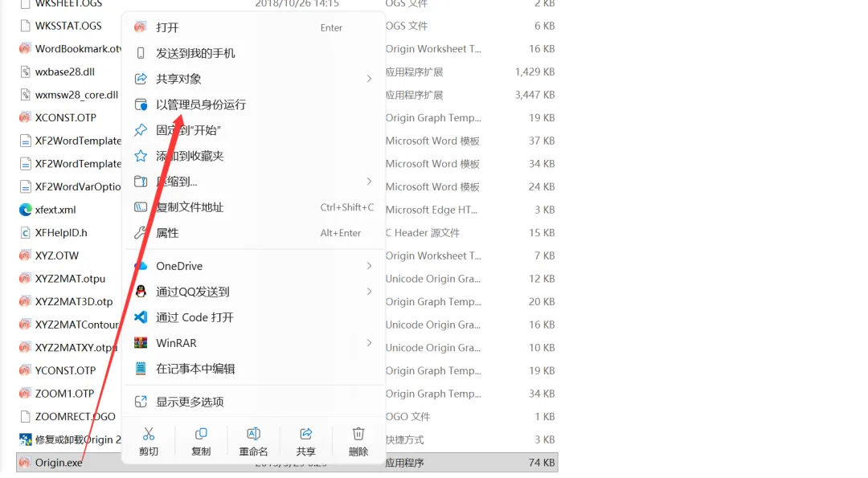Select the XYZ2MAT.otpu file
Screen dimensions: 868x478
(x=70, y=279)
